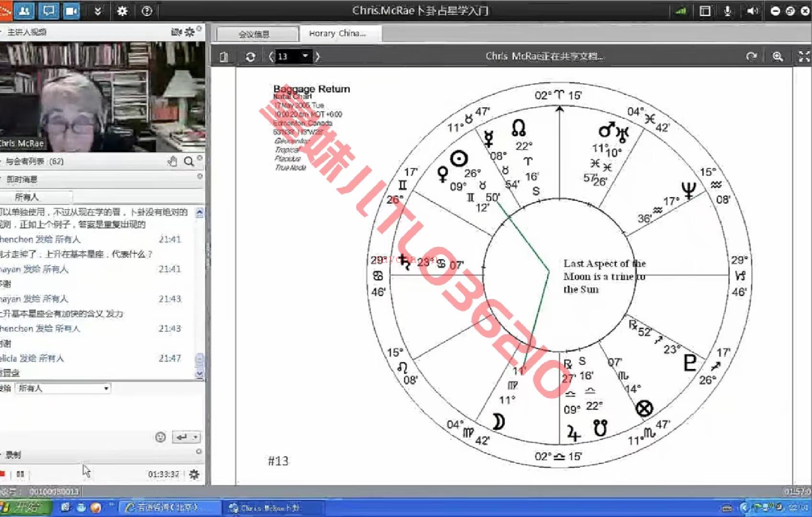Show desktop from quick launch

pyautogui.click(x=65, y=507)
